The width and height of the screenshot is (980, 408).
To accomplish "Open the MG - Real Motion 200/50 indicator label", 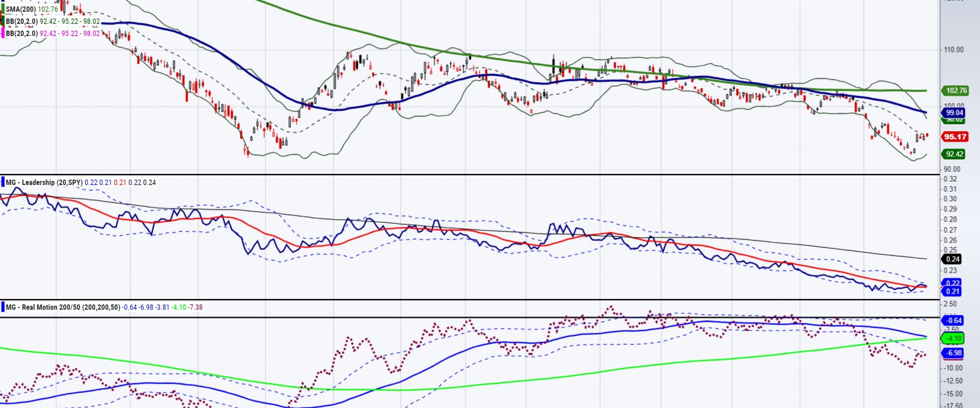I will [x=63, y=307].
